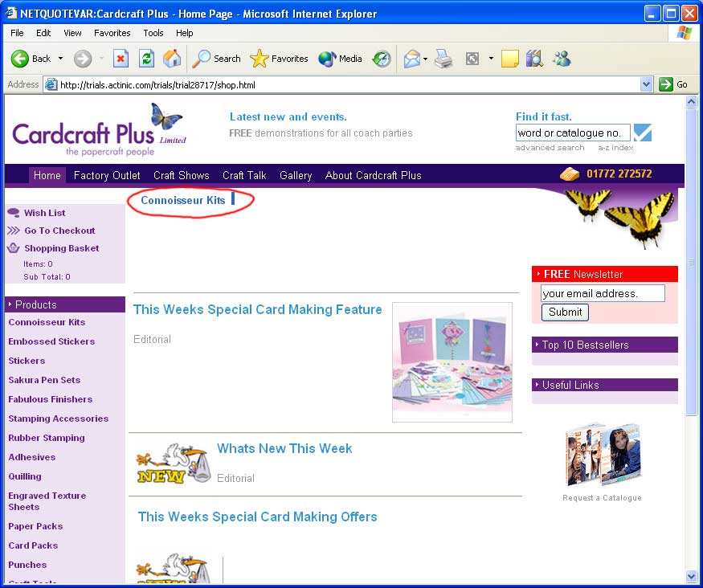This screenshot has height=588, width=703.
Task: Click the Shopping Basket icon in sidebar
Action: pos(14,248)
